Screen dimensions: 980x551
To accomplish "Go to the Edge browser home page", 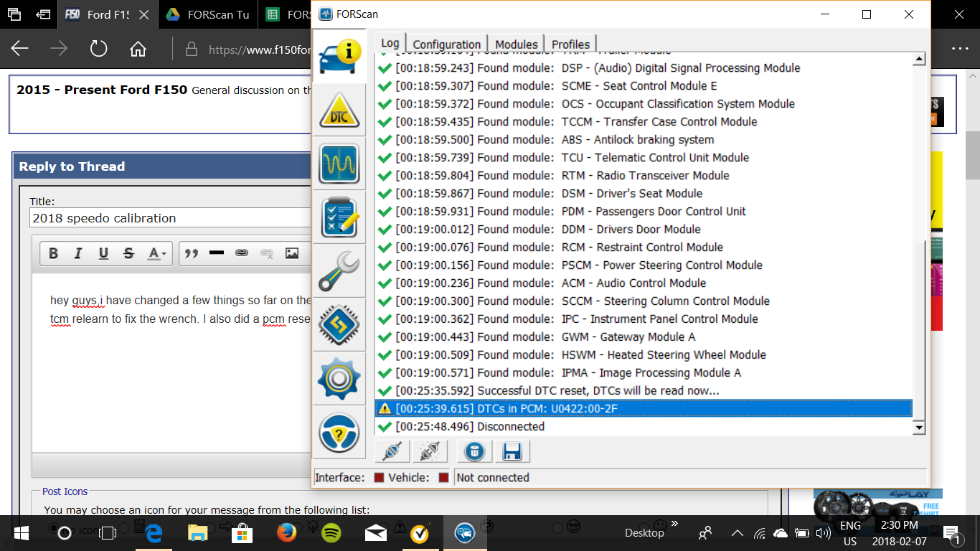I will [x=138, y=49].
